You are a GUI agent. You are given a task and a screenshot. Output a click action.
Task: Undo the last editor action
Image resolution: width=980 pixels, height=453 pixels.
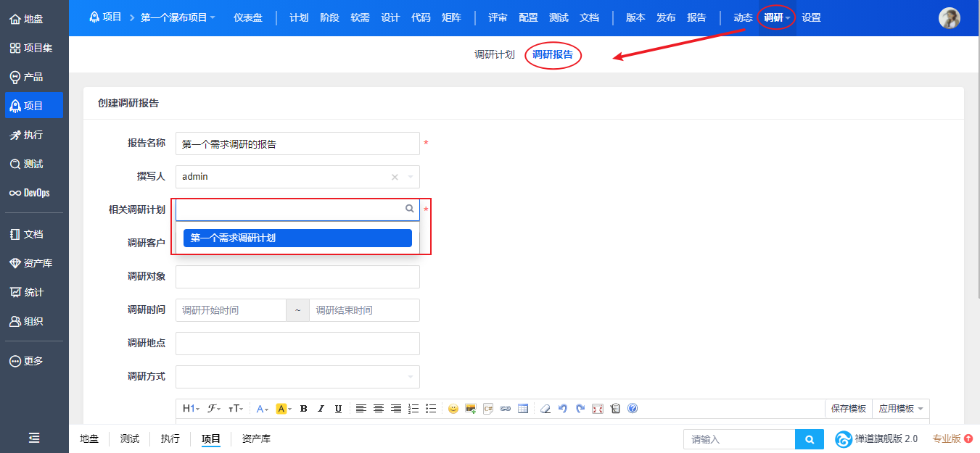coord(563,409)
